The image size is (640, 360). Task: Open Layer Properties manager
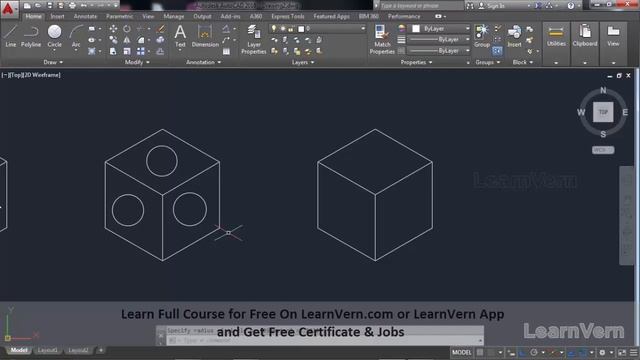point(253,39)
